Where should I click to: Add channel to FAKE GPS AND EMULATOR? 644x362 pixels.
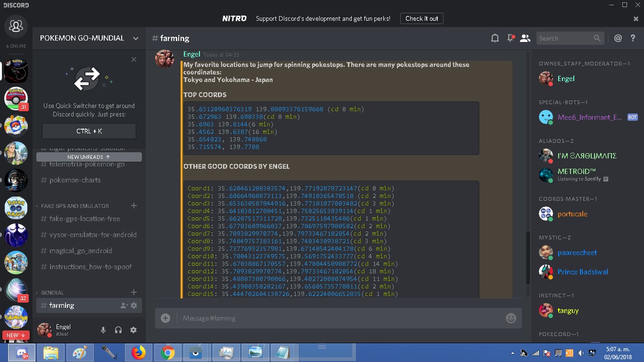[134, 206]
